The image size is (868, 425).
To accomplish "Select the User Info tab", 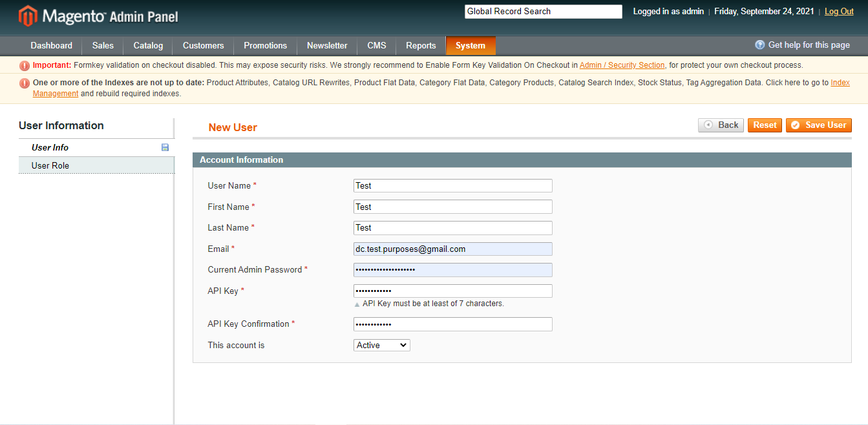I will coord(50,148).
